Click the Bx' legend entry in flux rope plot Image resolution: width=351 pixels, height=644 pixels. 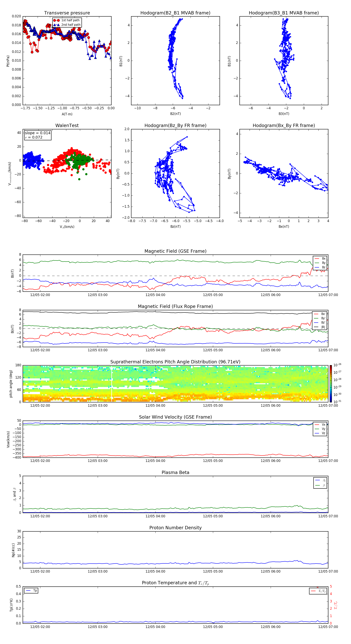320,314
